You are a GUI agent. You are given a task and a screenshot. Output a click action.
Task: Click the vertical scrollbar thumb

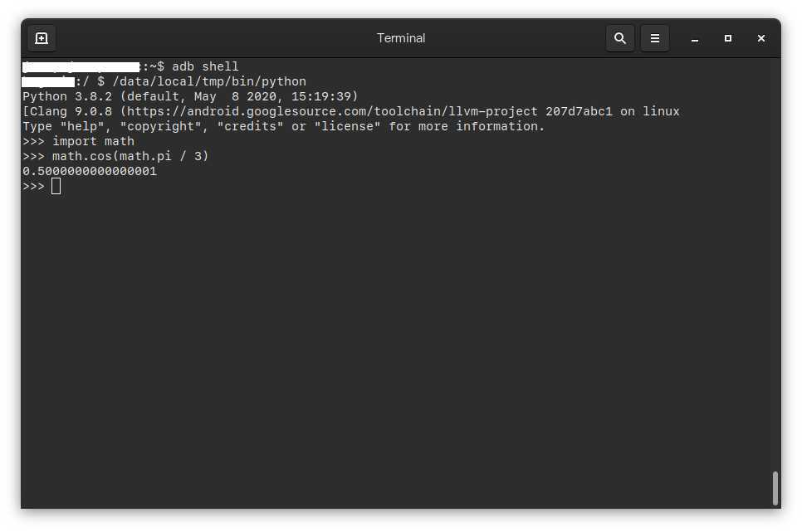coord(775,488)
